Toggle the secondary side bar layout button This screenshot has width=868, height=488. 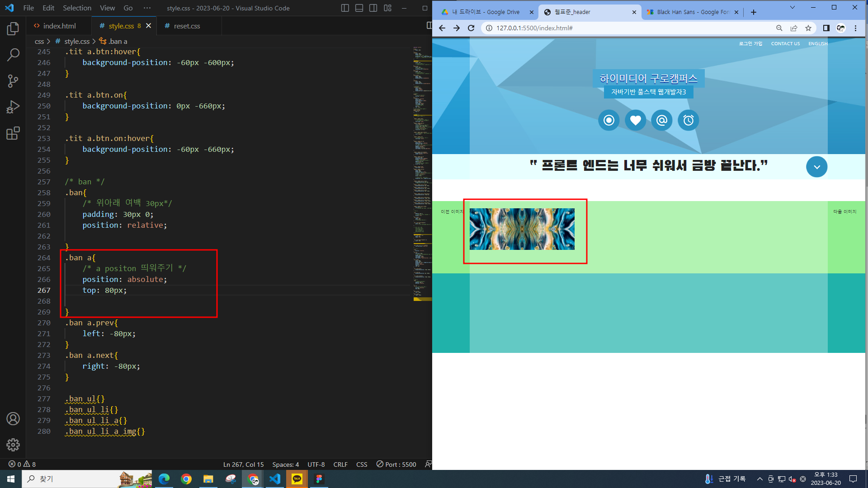(x=373, y=8)
